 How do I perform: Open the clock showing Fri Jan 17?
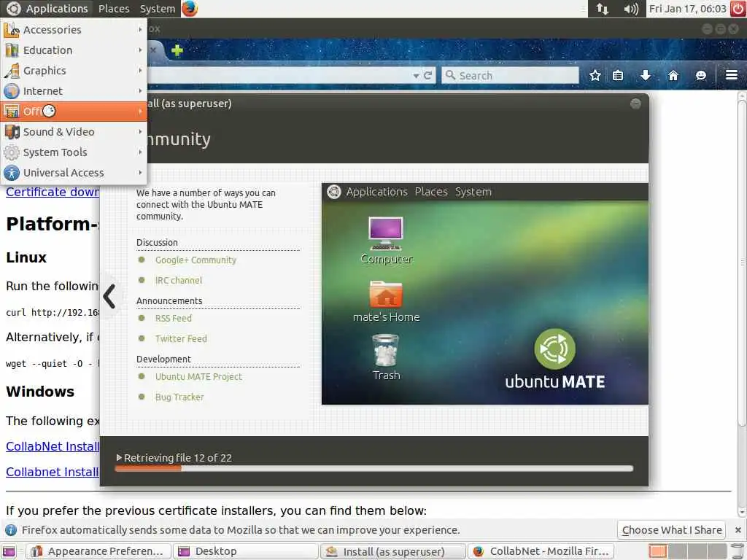click(687, 9)
